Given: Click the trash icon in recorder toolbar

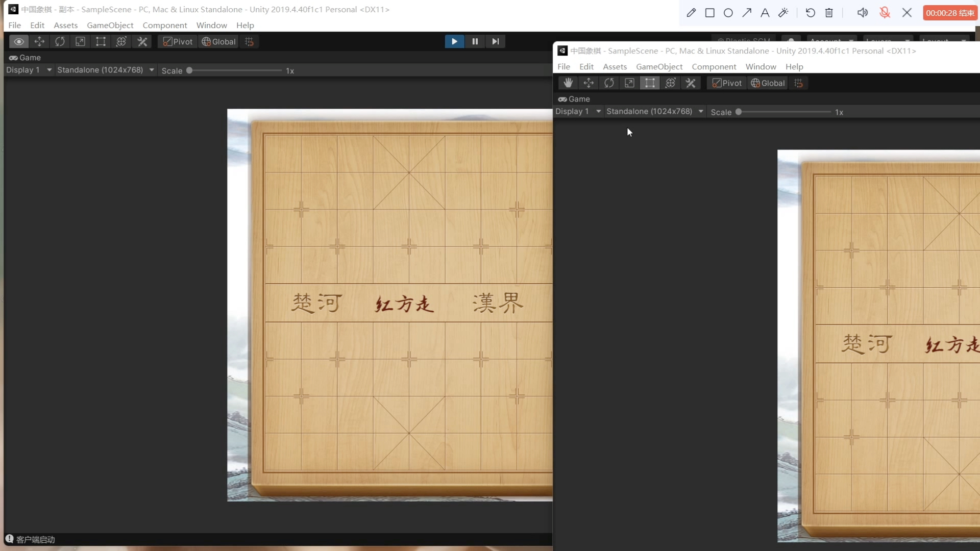Looking at the screenshot, I should pyautogui.click(x=829, y=13).
